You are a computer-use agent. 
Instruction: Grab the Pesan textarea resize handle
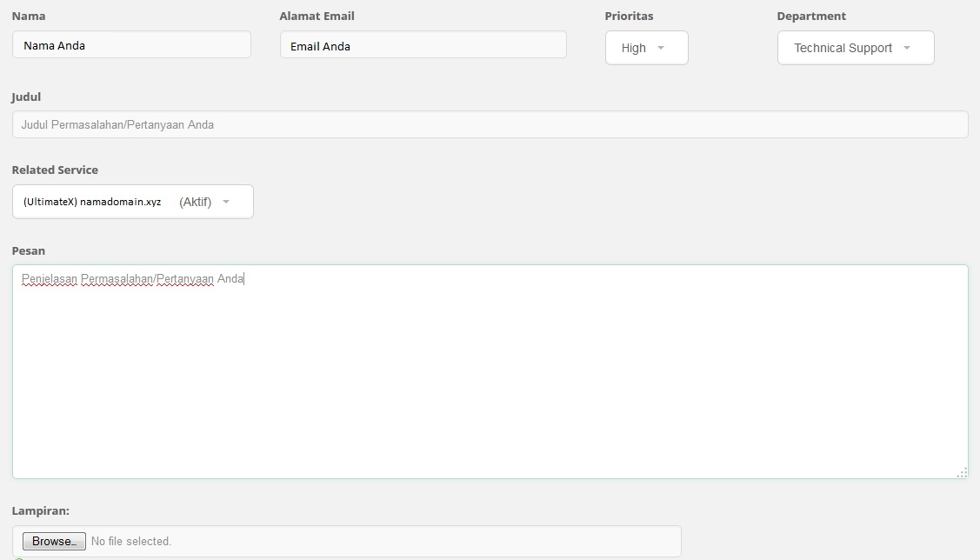(x=962, y=473)
